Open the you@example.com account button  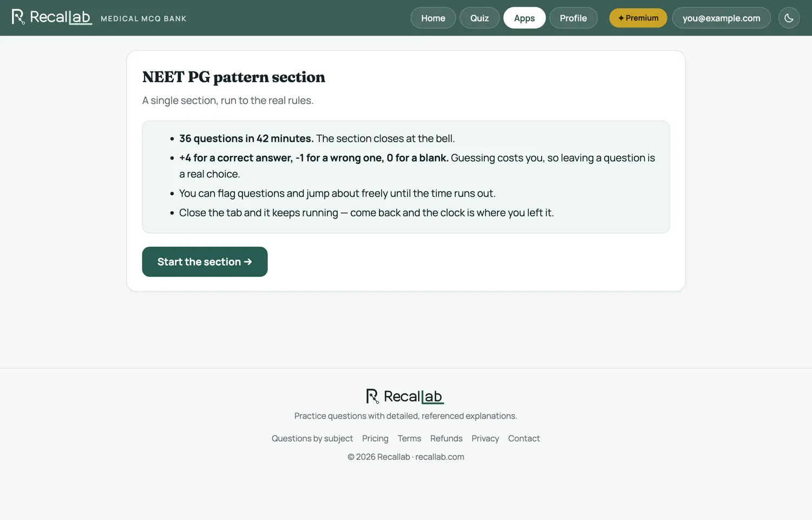[x=721, y=18]
